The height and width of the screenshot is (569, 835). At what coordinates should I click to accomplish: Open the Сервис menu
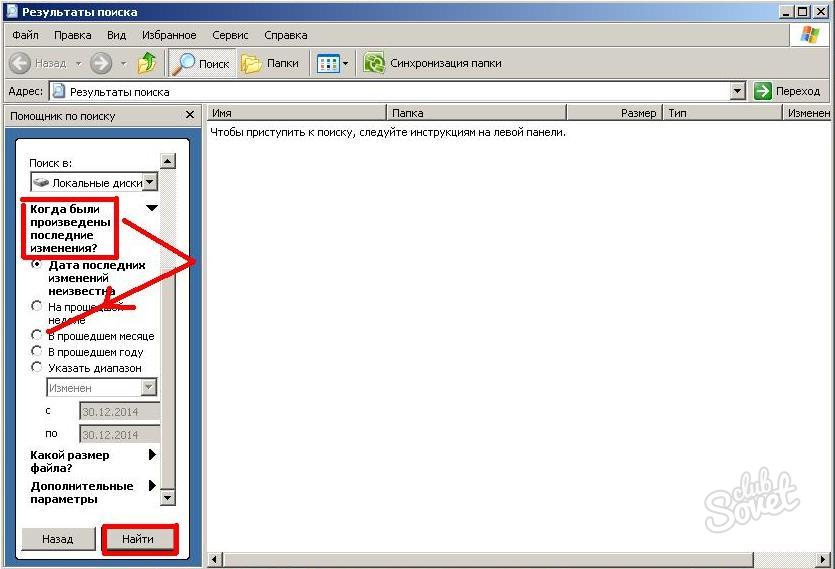coord(230,35)
